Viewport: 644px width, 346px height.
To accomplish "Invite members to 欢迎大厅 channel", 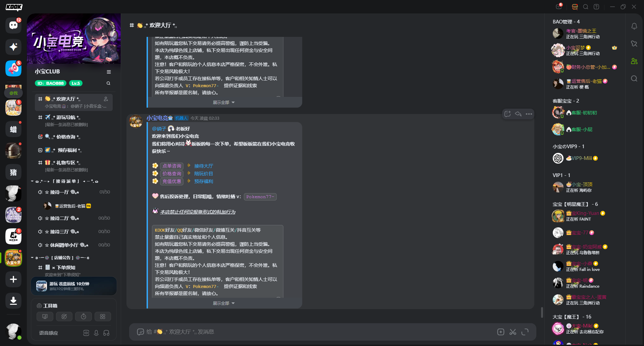I will (106, 99).
